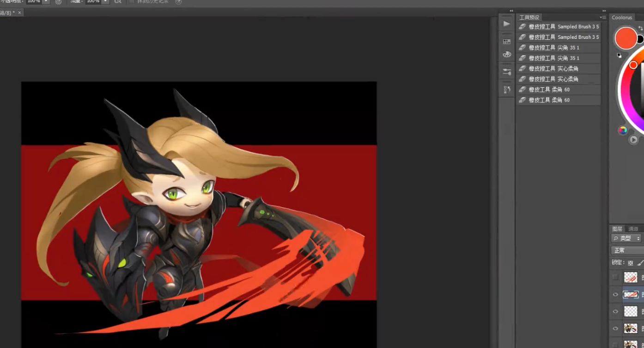Screen dimensions: 644x348
Task: Select the top red-strokes layer thumbnail
Action: 631,277
